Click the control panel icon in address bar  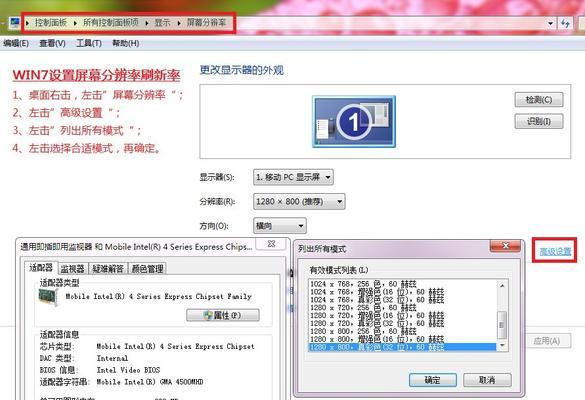pos(15,23)
